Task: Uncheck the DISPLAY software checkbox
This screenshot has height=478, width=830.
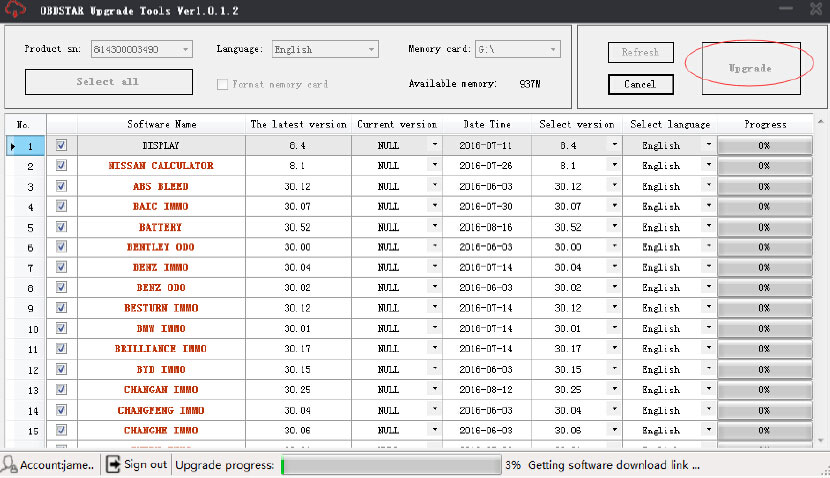Action: point(61,145)
